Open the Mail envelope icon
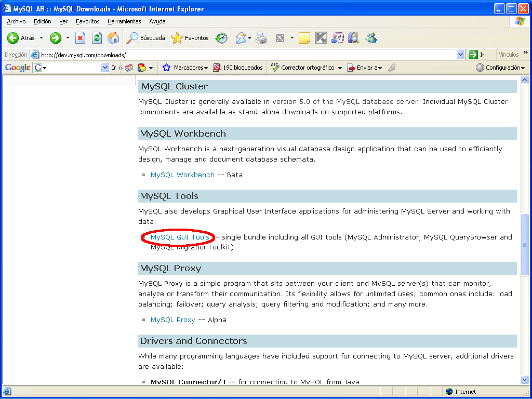The width and height of the screenshot is (532, 399). pyautogui.click(x=241, y=38)
